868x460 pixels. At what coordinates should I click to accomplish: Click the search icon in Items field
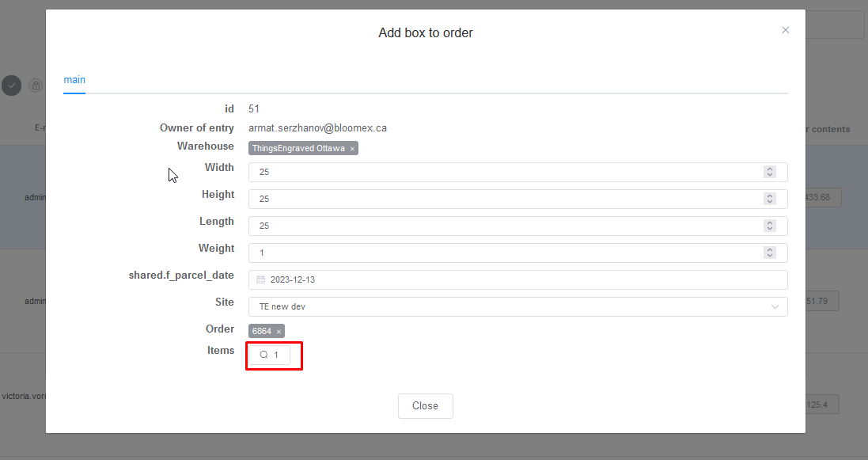(x=264, y=355)
